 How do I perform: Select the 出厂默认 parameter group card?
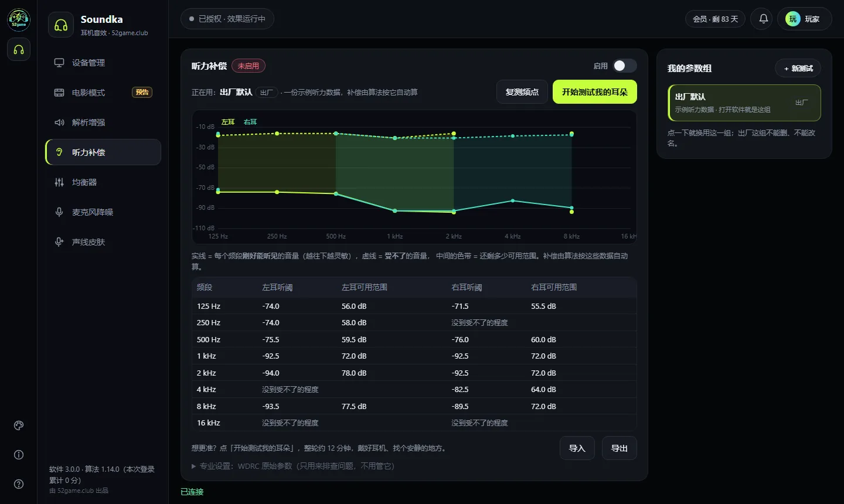pos(744,103)
